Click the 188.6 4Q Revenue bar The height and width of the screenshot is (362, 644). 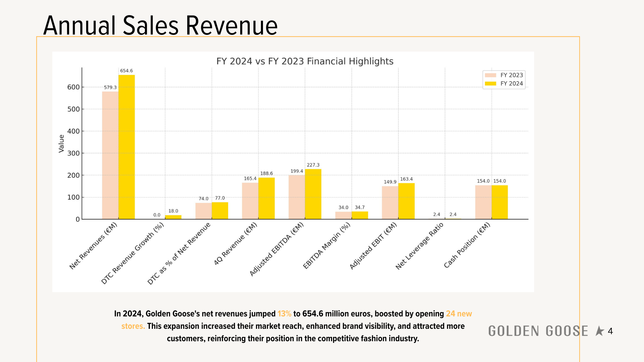(266, 198)
